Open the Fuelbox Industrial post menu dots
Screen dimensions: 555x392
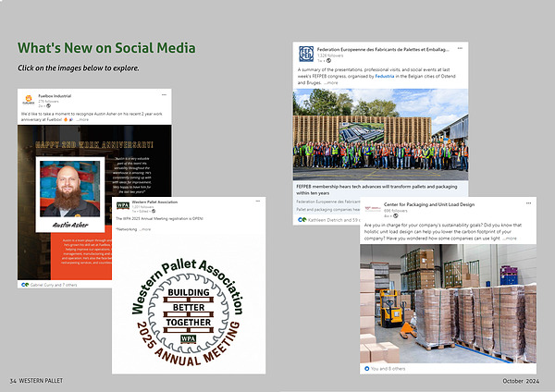[164, 95]
